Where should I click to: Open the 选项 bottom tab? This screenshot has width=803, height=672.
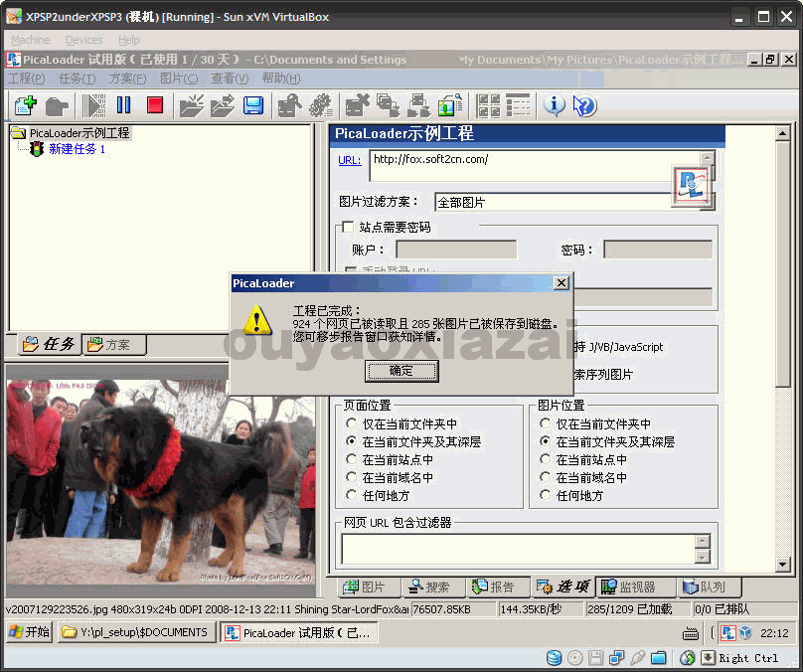point(563,587)
